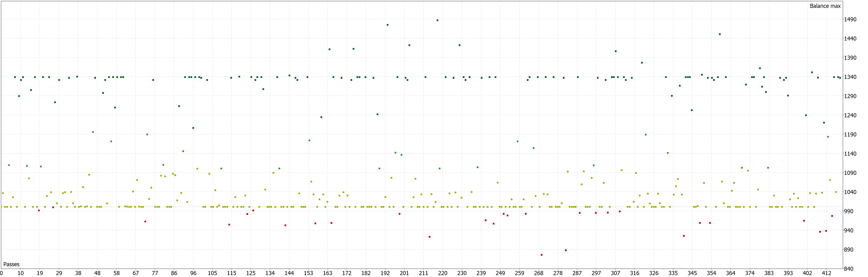
Task: Click the 1190 value on balance axis
Action: click(x=850, y=135)
